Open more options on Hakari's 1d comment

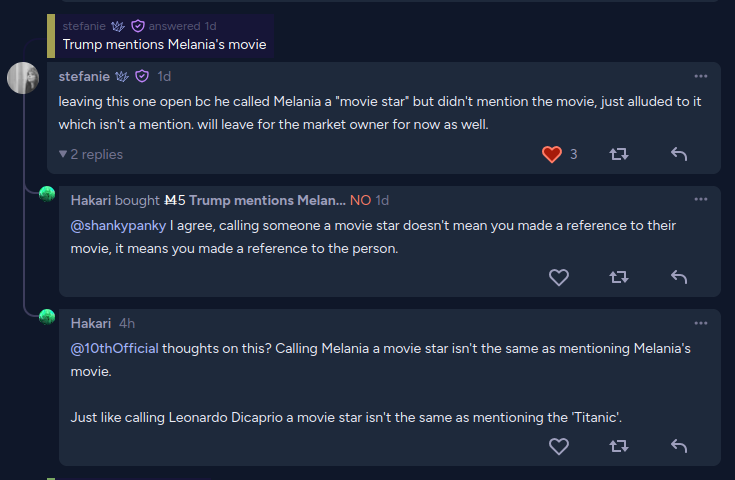(x=701, y=199)
